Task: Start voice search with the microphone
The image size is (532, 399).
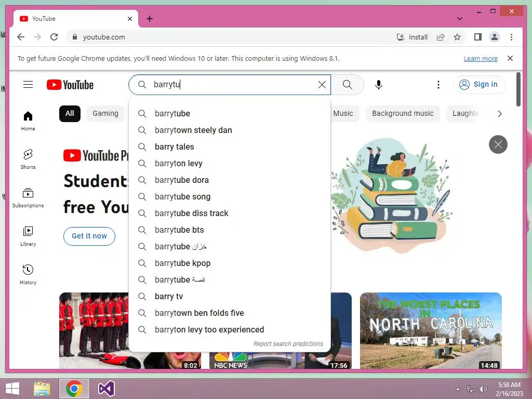Action: point(379,85)
